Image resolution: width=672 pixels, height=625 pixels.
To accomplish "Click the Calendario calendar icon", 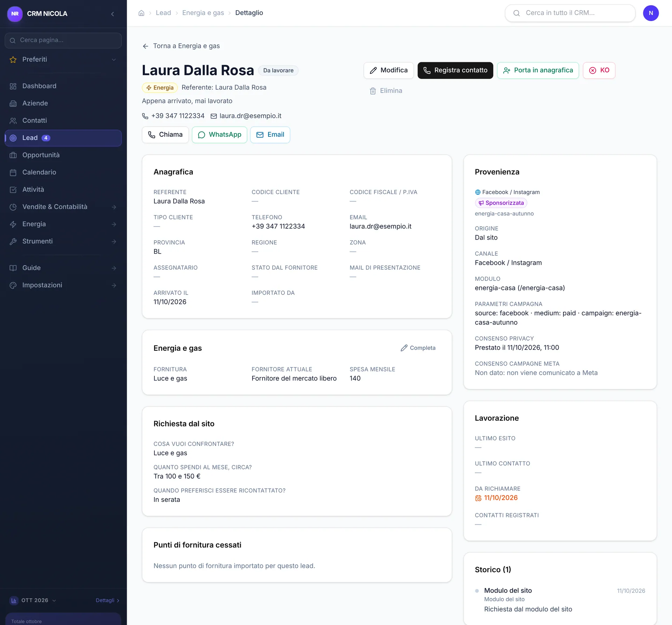I will (x=13, y=172).
